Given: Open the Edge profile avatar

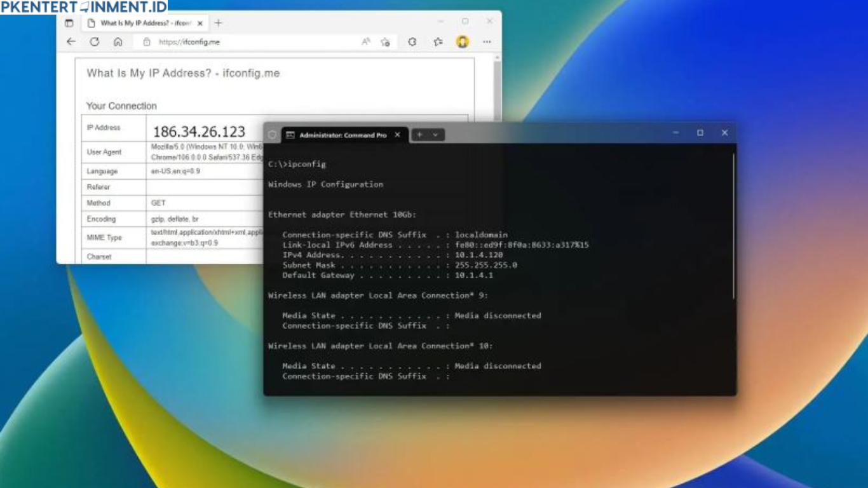Looking at the screenshot, I should 462,42.
